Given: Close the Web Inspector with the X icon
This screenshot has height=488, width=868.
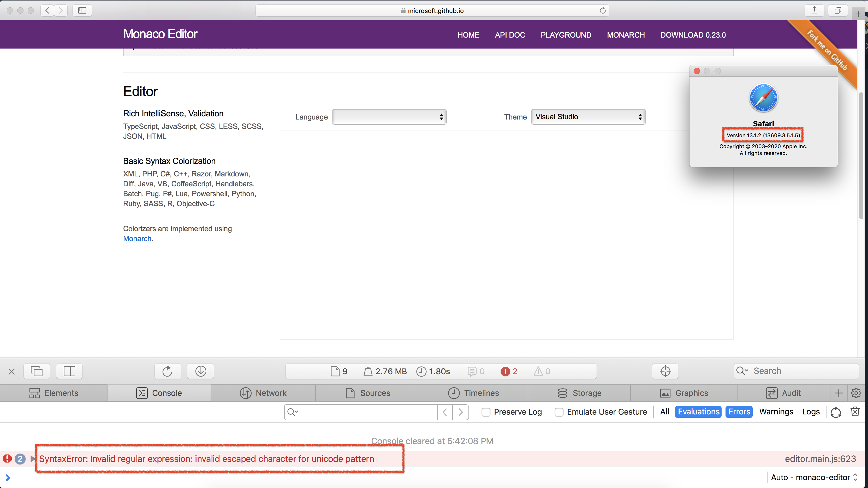Looking at the screenshot, I should point(11,371).
